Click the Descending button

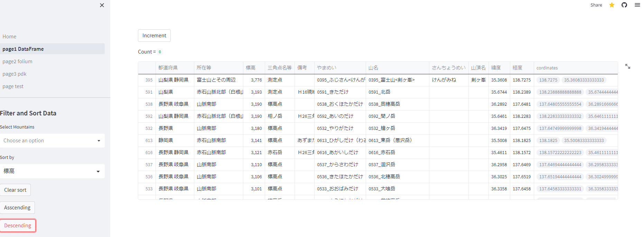(18, 226)
